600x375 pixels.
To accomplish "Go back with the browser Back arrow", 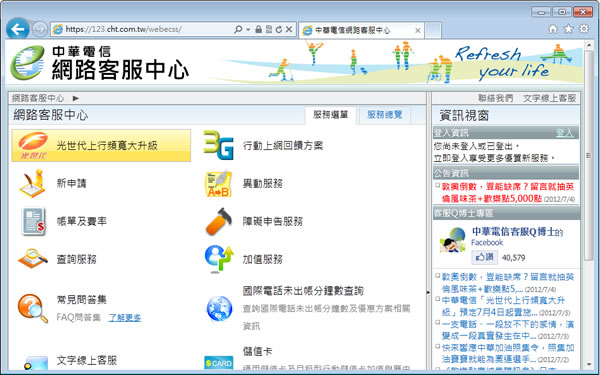I will 18,29.
